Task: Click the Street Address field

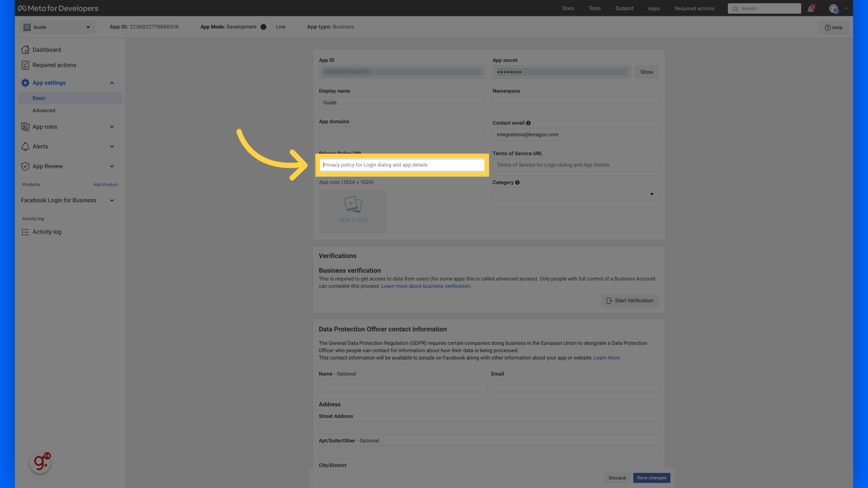Action: pos(489,428)
